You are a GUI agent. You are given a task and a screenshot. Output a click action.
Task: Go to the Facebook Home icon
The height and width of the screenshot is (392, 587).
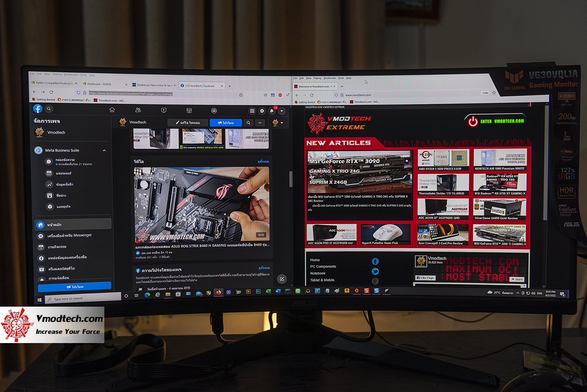click(x=112, y=110)
